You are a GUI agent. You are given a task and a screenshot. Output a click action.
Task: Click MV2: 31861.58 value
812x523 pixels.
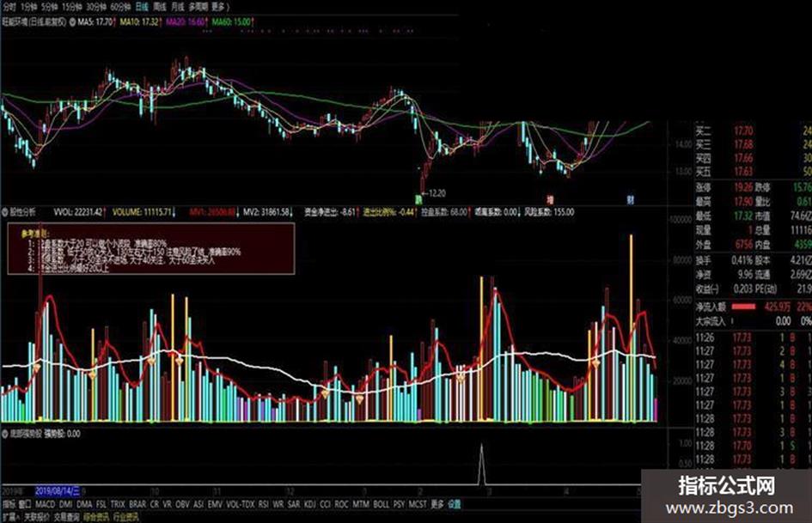266,212
